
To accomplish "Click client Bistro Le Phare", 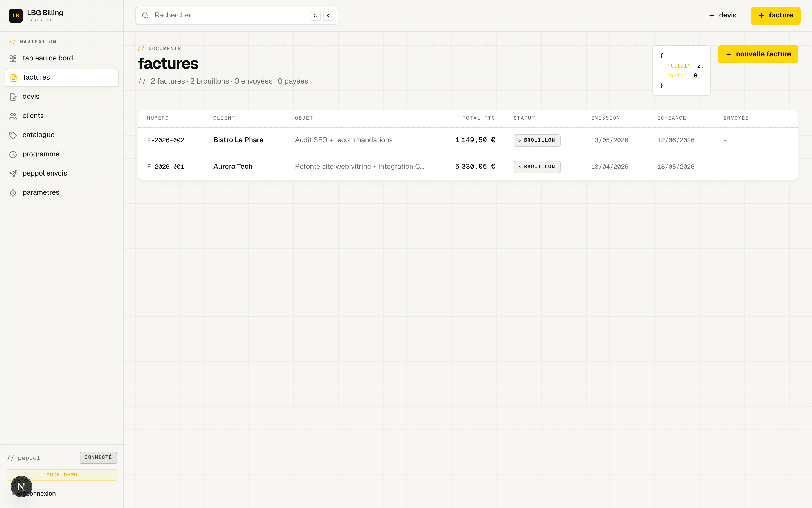I will [238, 140].
